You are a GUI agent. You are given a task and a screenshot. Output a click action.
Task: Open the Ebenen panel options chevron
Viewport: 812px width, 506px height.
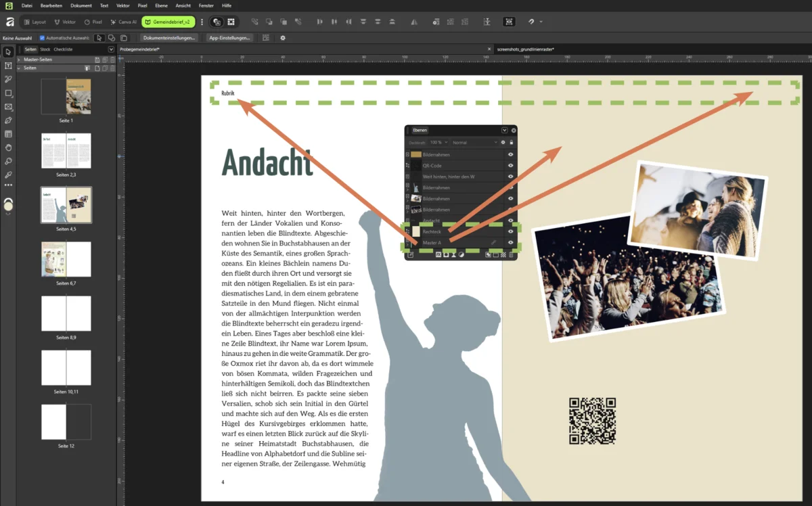[x=505, y=130]
